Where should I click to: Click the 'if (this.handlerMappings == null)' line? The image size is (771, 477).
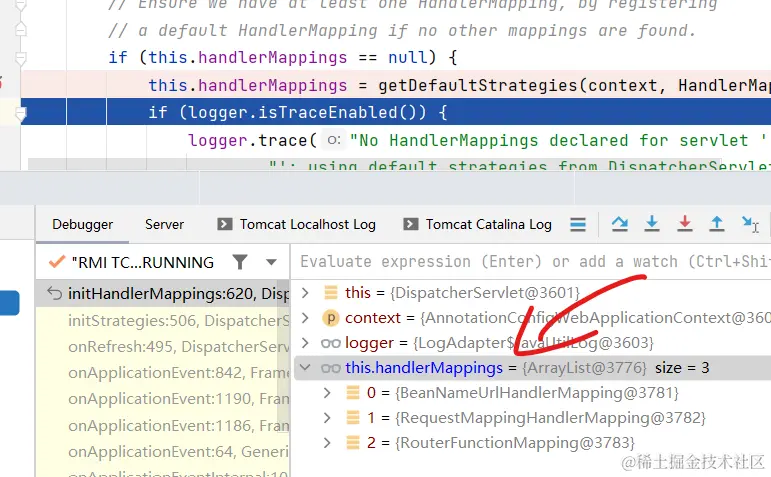click(x=283, y=58)
